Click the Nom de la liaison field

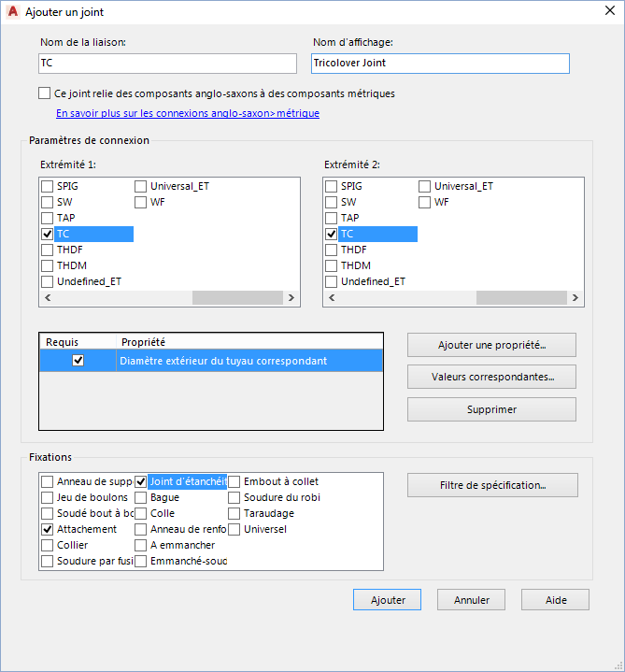167,63
